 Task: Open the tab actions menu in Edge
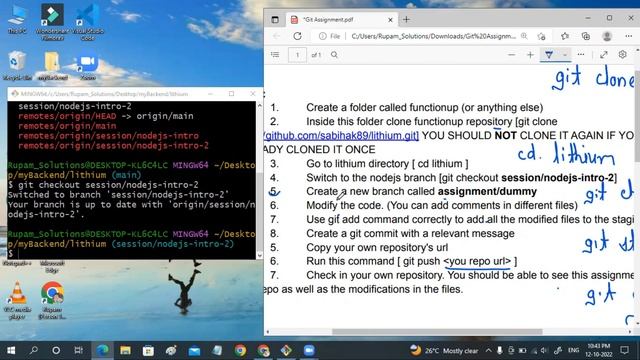click(275, 19)
